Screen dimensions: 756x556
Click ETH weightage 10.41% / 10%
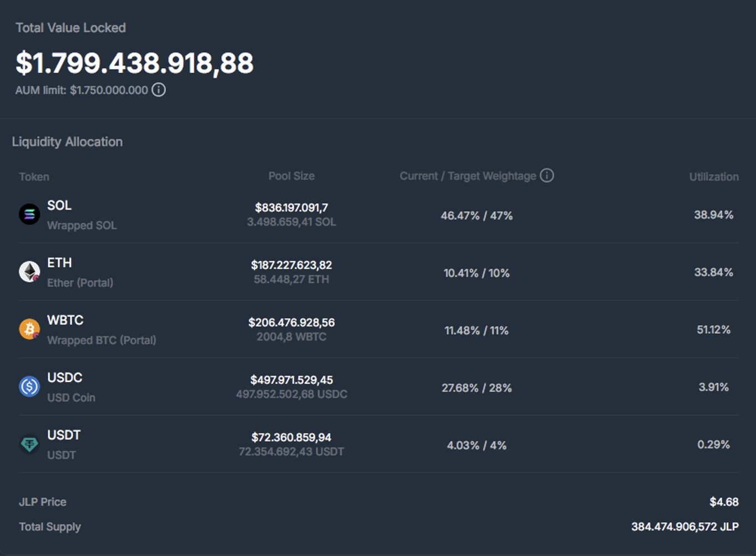pos(476,273)
